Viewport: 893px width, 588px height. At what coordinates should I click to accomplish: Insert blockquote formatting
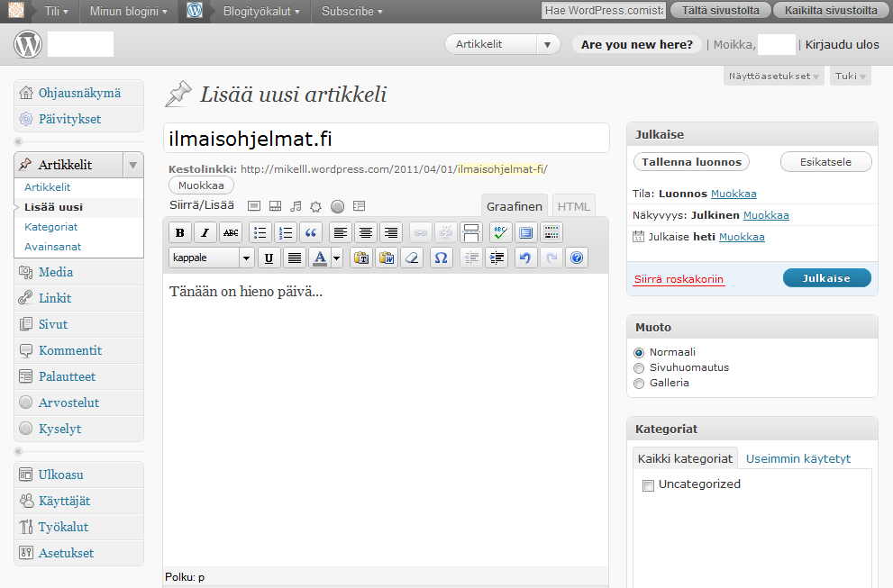310,232
